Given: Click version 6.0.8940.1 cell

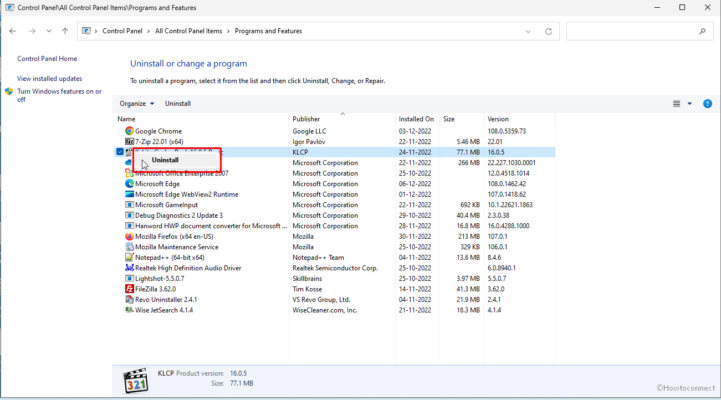Looking at the screenshot, I should tap(502, 268).
